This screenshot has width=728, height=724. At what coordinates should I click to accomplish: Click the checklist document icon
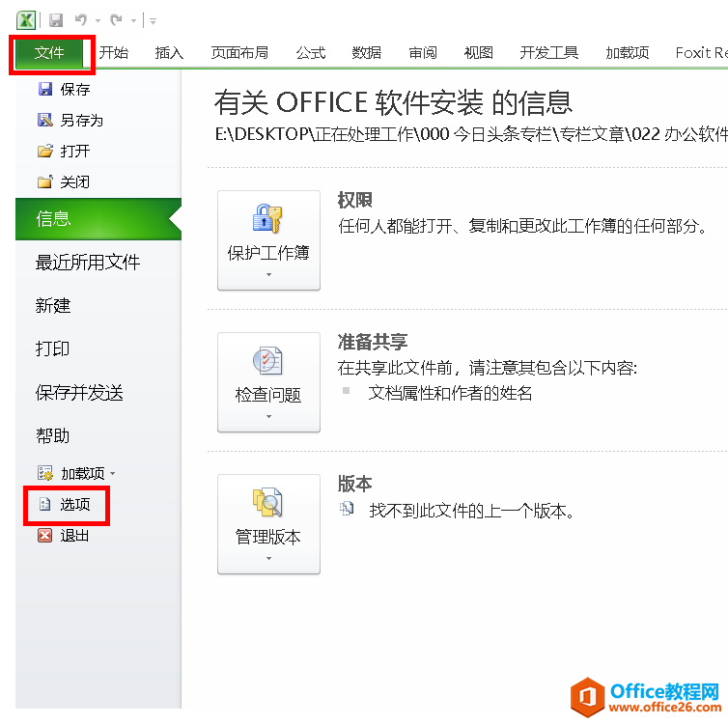coord(267,361)
